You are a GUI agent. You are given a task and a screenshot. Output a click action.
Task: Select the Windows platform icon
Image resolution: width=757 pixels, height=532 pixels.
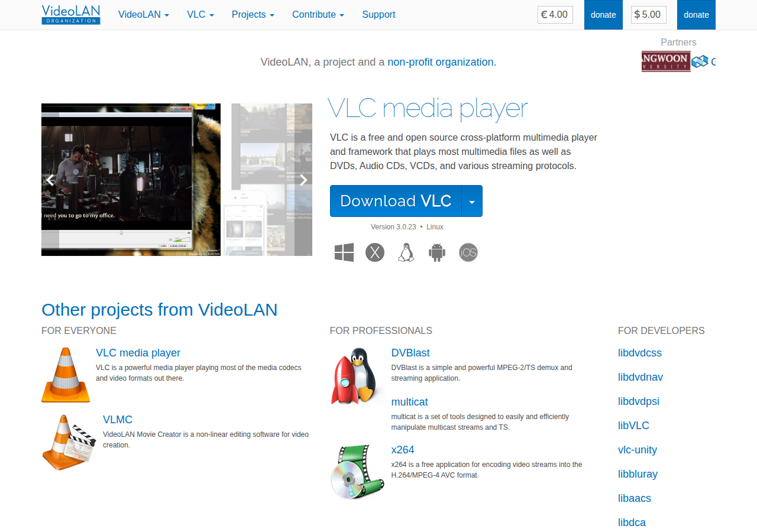(x=344, y=252)
